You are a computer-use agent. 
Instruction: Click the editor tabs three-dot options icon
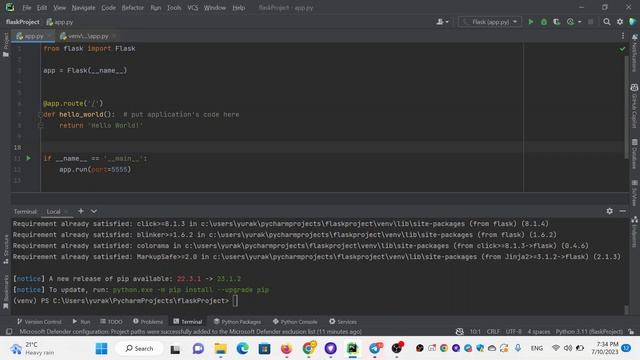point(623,36)
